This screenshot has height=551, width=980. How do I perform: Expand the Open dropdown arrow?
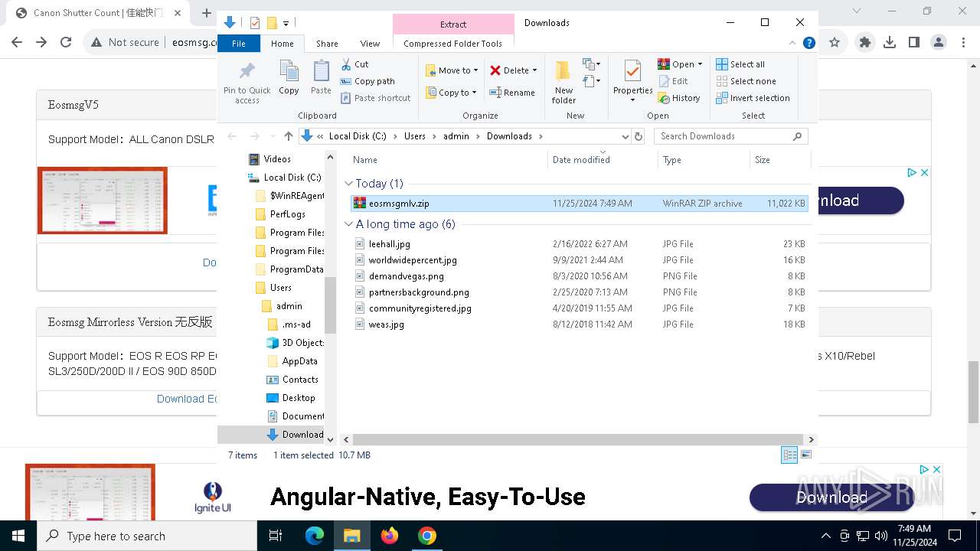coord(700,64)
